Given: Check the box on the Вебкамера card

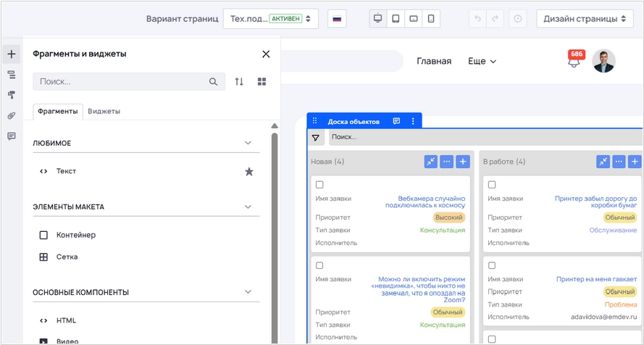Looking at the screenshot, I should tap(319, 185).
